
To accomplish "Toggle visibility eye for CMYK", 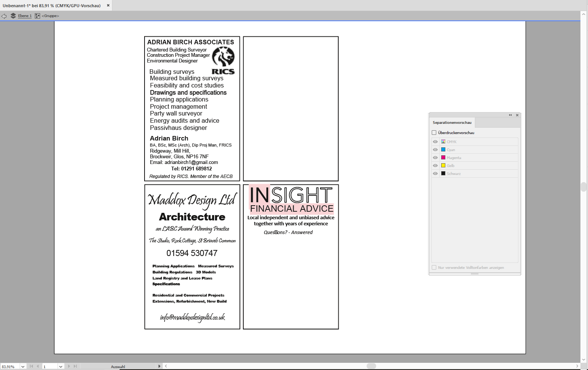I will [x=435, y=142].
